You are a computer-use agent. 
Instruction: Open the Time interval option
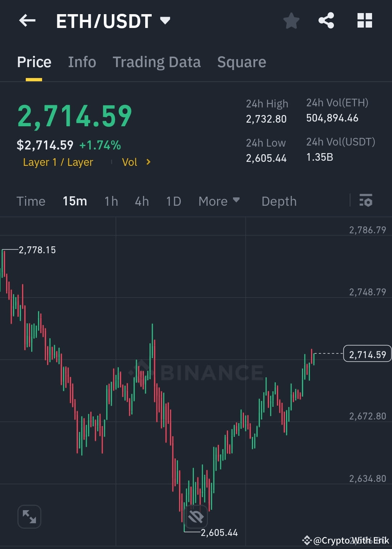tap(31, 201)
